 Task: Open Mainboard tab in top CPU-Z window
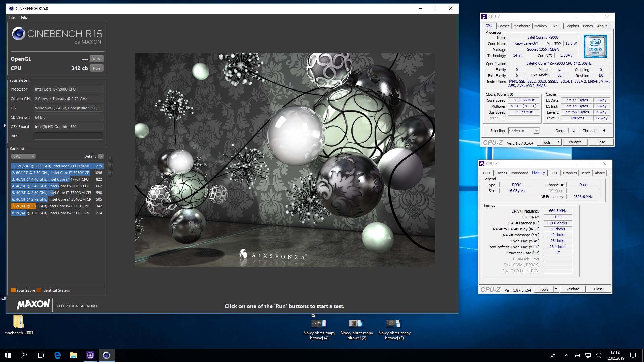point(522,26)
